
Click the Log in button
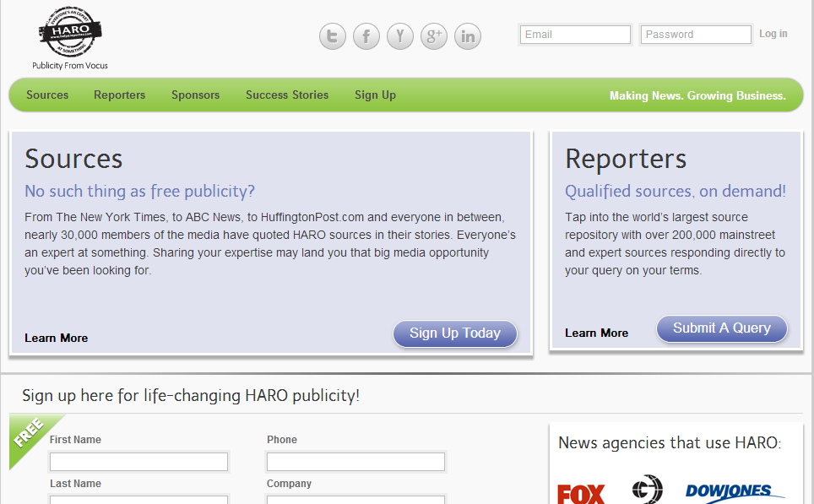pos(773,34)
